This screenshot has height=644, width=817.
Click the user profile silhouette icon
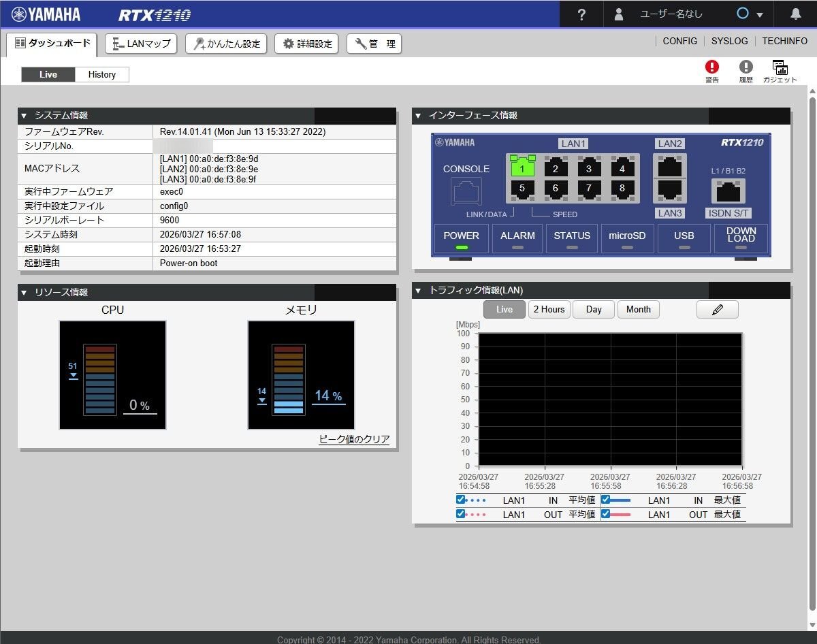pyautogui.click(x=618, y=14)
